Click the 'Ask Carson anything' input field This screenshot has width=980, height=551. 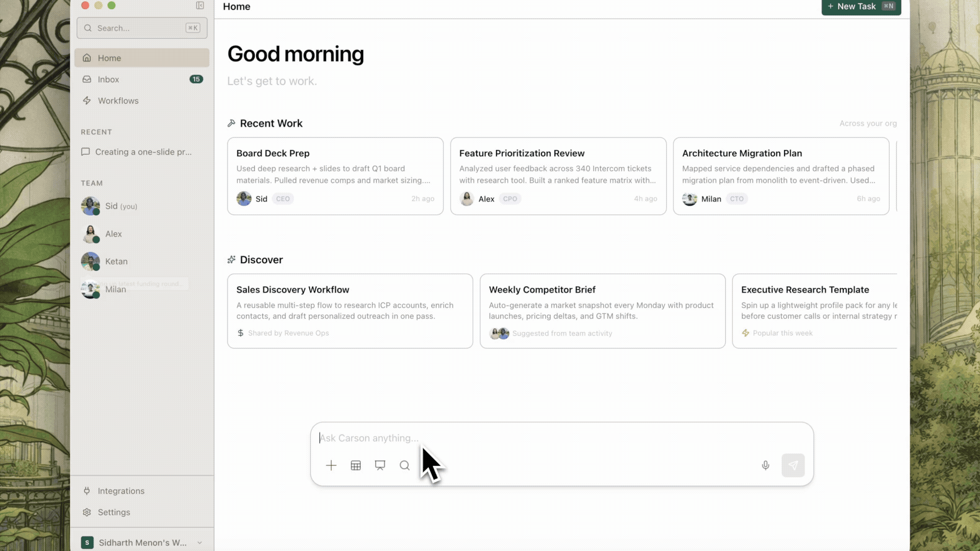coord(510,438)
